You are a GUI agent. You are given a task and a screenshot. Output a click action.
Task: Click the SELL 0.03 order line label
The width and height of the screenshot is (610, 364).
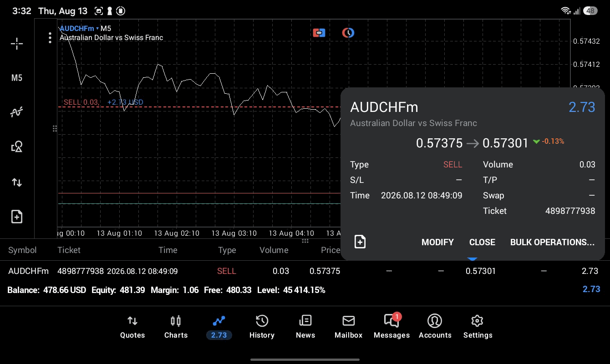pyautogui.click(x=81, y=102)
